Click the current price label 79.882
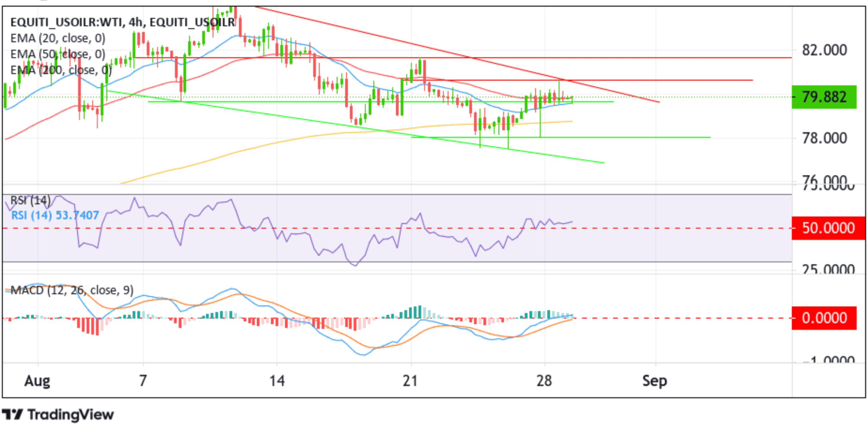The image size is (868, 435). [x=824, y=97]
